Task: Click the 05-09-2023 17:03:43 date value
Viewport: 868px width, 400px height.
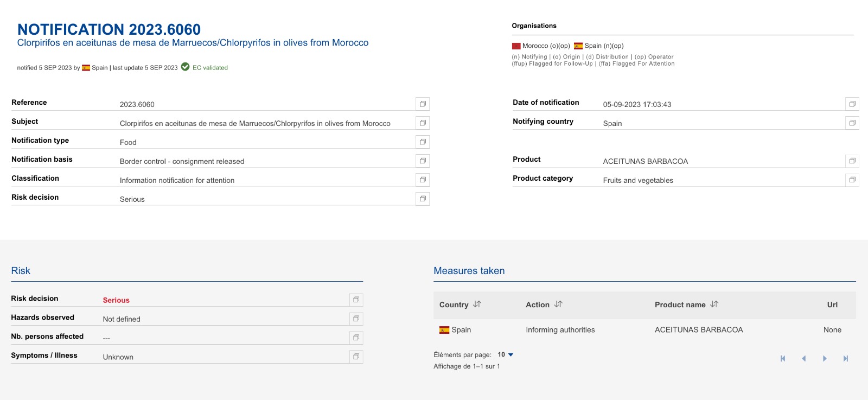Action: pyautogui.click(x=637, y=104)
